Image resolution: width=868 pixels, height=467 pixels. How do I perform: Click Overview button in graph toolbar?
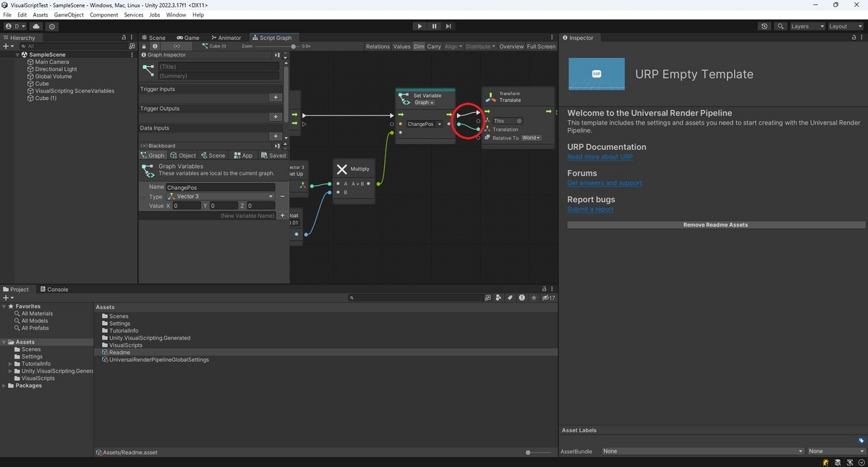pos(511,46)
